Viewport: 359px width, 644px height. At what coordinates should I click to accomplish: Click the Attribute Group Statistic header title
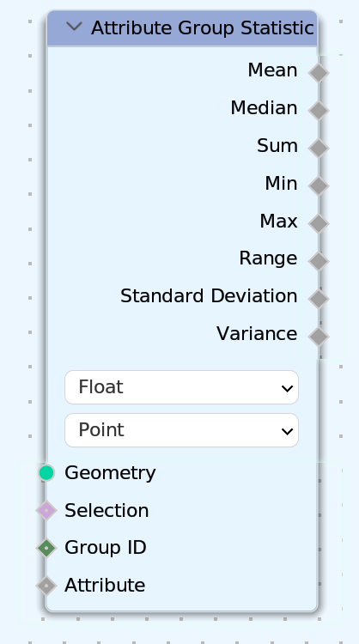point(203,28)
